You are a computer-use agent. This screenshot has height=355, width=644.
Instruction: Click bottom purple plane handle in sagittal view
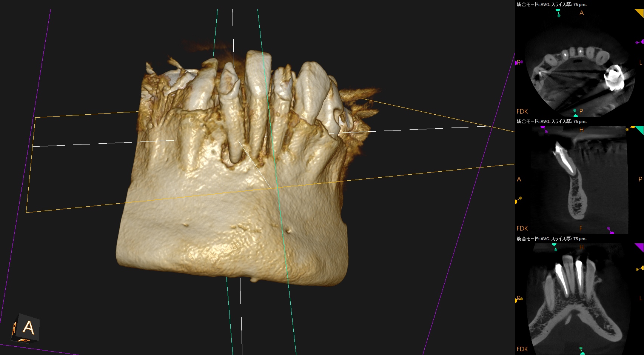[x=610, y=231]
